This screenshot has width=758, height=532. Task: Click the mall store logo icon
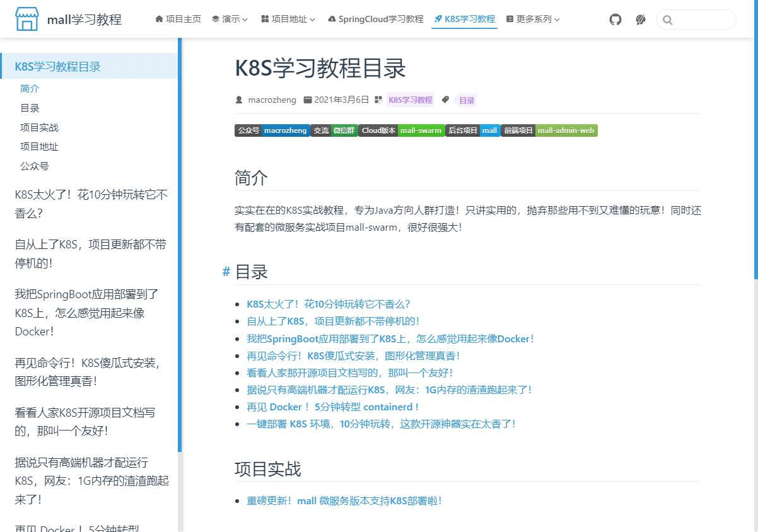pos(27,19)
